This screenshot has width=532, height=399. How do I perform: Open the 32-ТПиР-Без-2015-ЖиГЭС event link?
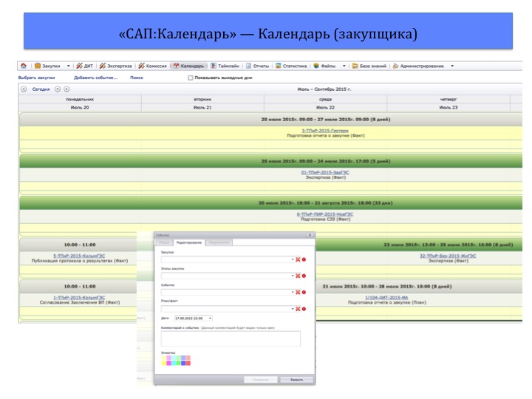pyautogui.click(x=448, y=256)
